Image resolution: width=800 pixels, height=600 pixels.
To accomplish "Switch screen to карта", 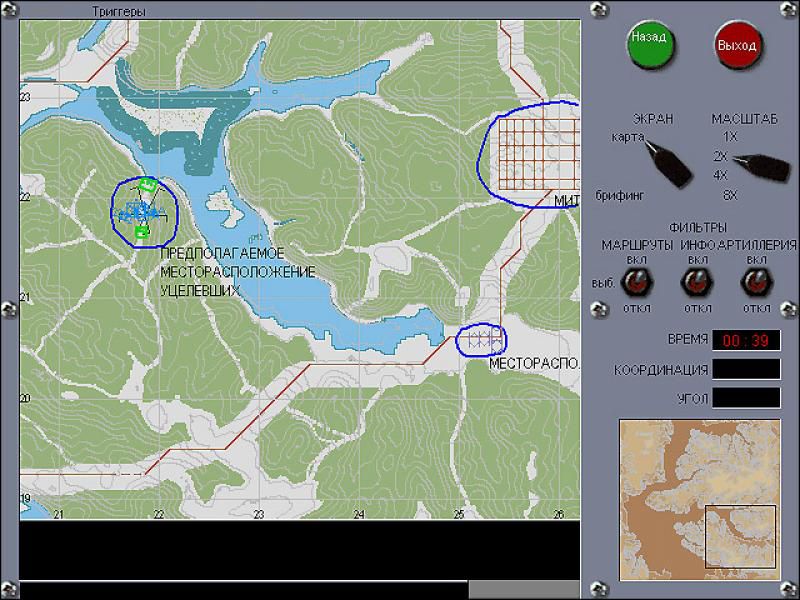I will (628, 136).
